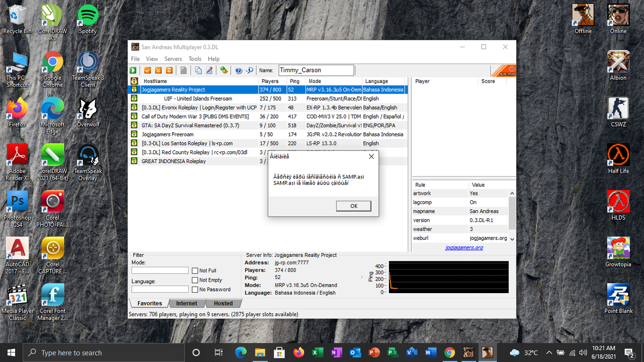The height and width of the screenshot is (362, 644).
Task: Open the File menu
Action: [135, 59]
